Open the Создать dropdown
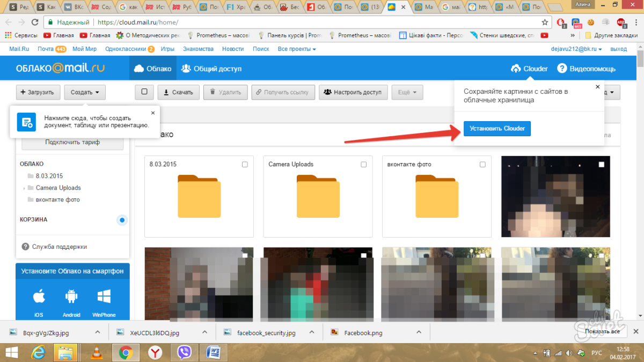Image resolution: width=644 pixels, height=362 pixels. point(85,92)
